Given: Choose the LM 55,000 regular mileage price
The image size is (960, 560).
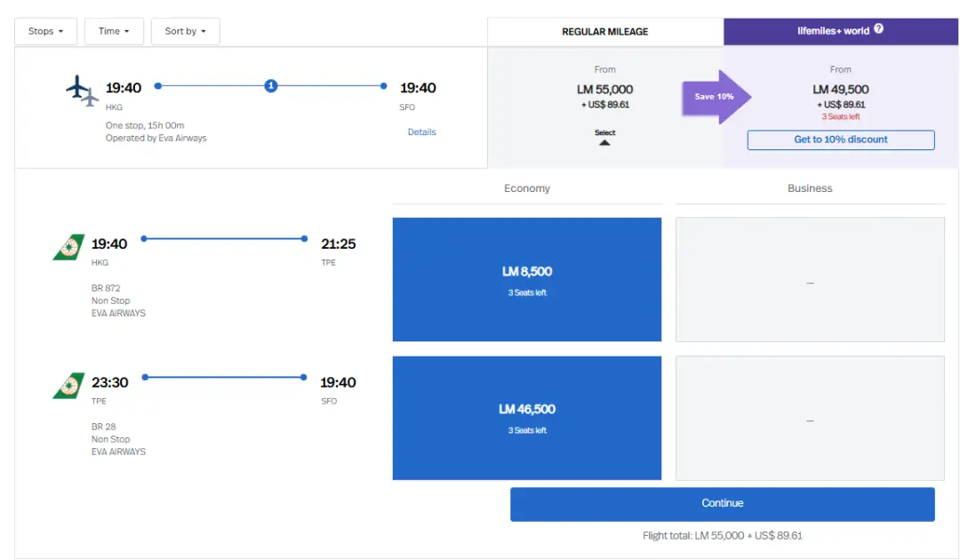Looking at the screenshot, I should 604,90.
